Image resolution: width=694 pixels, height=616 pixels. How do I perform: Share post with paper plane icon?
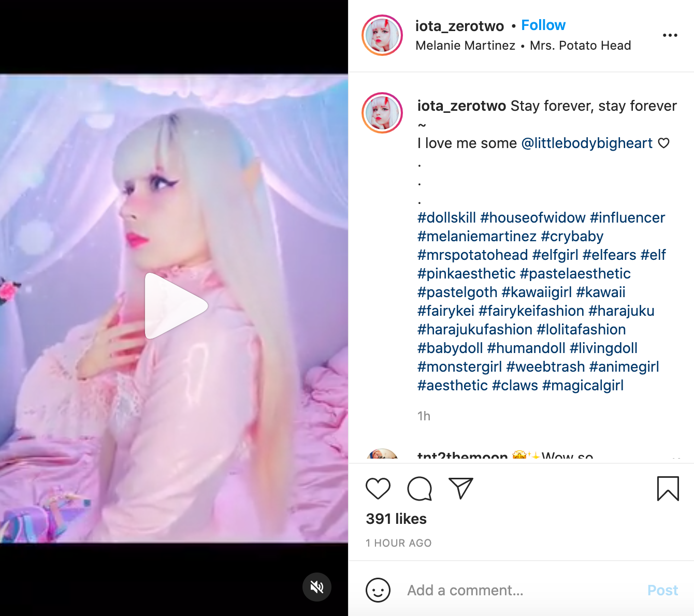click(461, 488)
